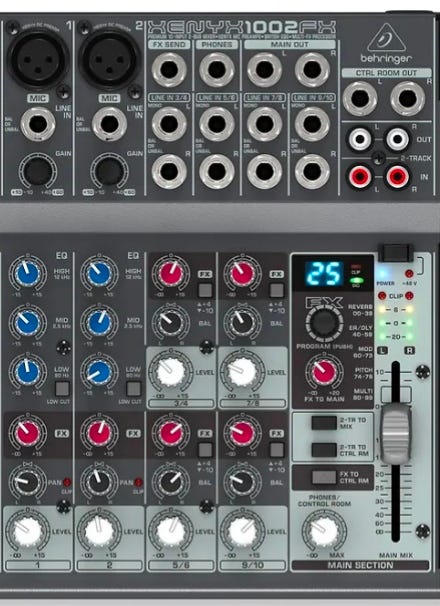
Task: Select the PHONES headphone jack
Action: [217, 70]
